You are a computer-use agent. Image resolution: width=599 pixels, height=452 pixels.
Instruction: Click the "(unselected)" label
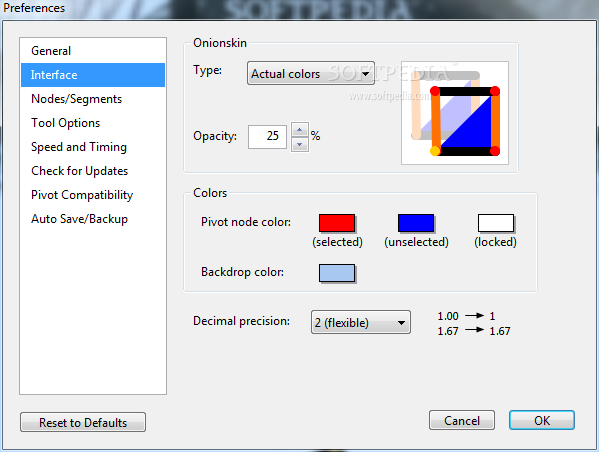click(416, 242)
